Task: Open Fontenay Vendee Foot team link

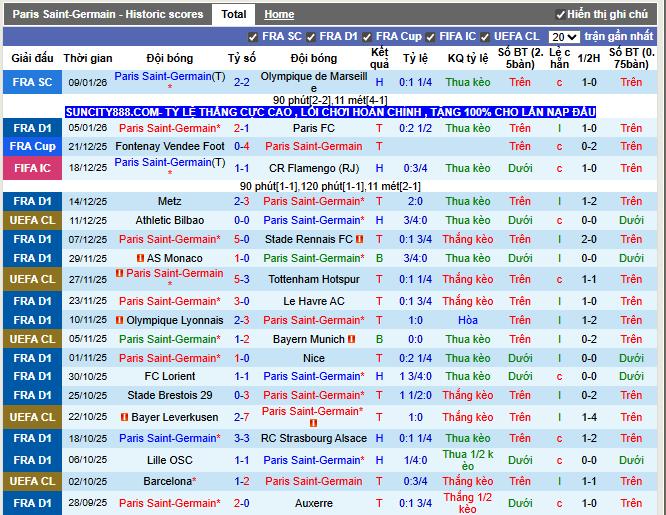Action: [170, 146]
